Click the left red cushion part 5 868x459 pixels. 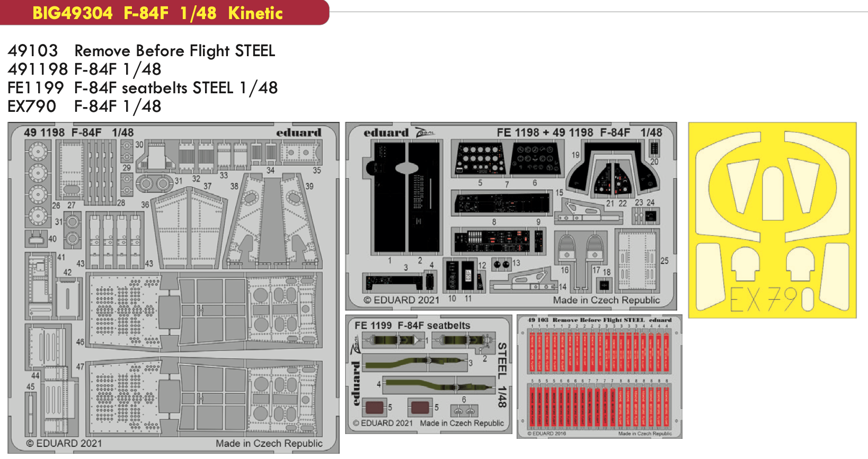tap(375, 407)
